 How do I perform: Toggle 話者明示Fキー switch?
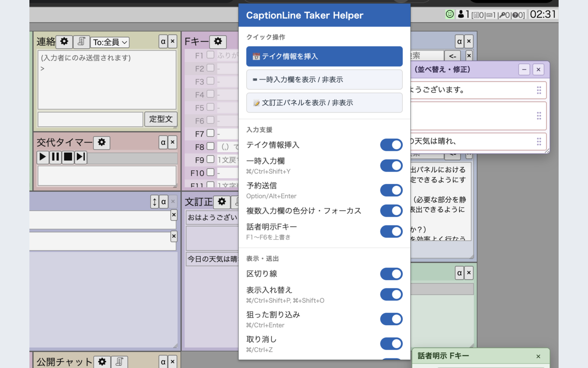point(391,231)
